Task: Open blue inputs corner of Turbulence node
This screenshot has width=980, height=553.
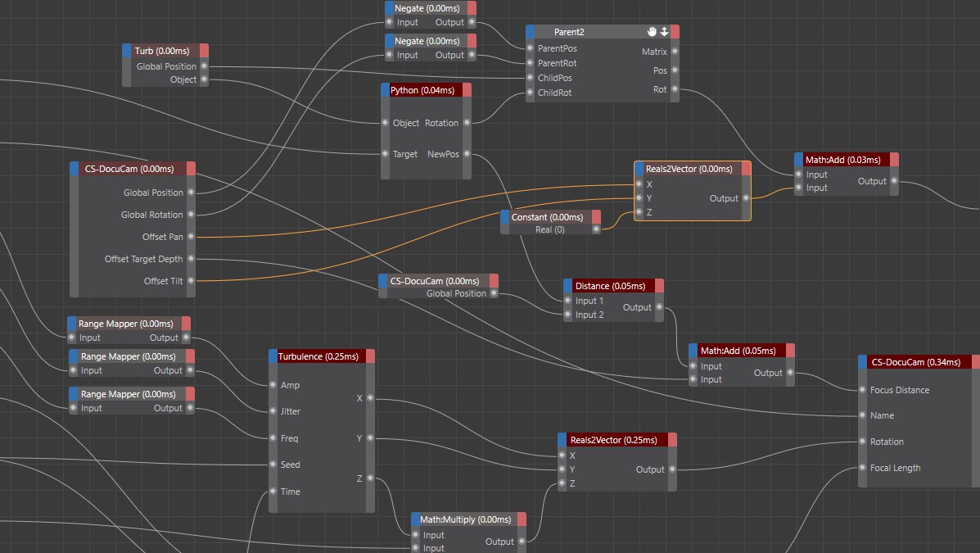Action: tap(273, 356)
